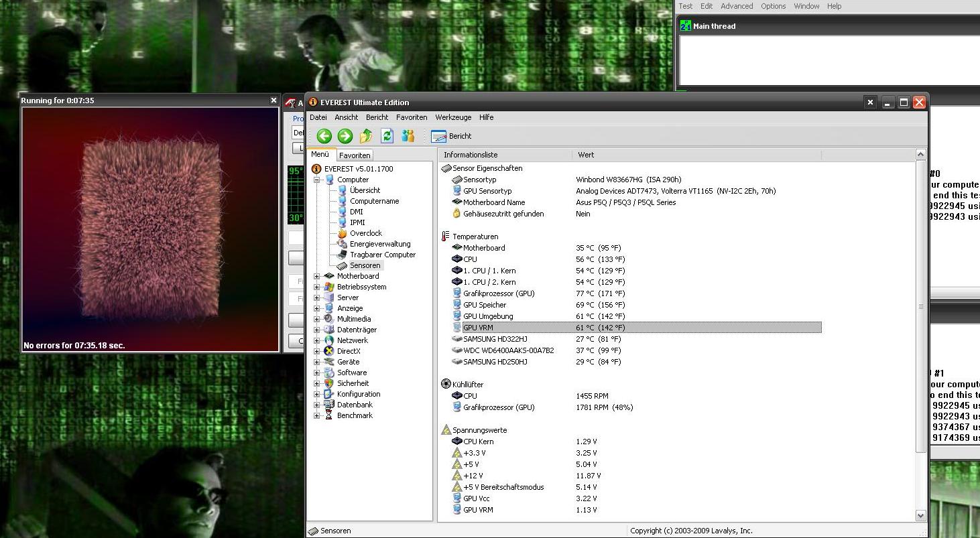Screen dimensions: 980x538
Task: Click the users icon in EVEREST toolbar
Action: coord(408,136)
